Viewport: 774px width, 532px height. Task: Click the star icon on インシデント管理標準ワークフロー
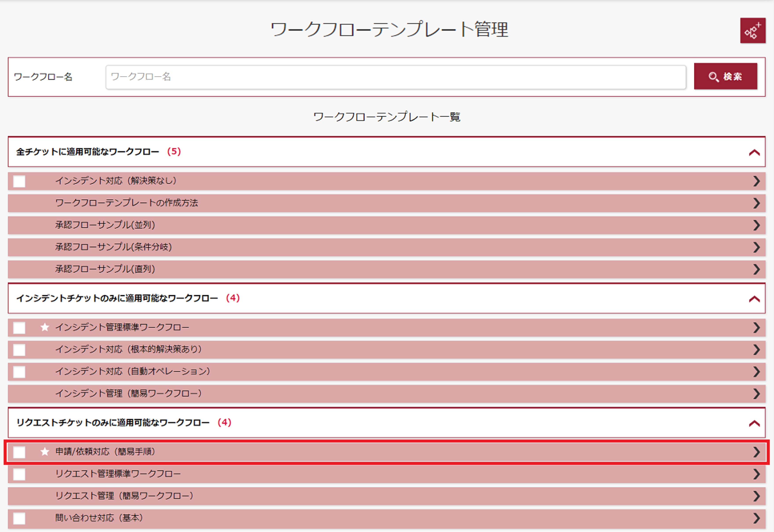point(45,327)
